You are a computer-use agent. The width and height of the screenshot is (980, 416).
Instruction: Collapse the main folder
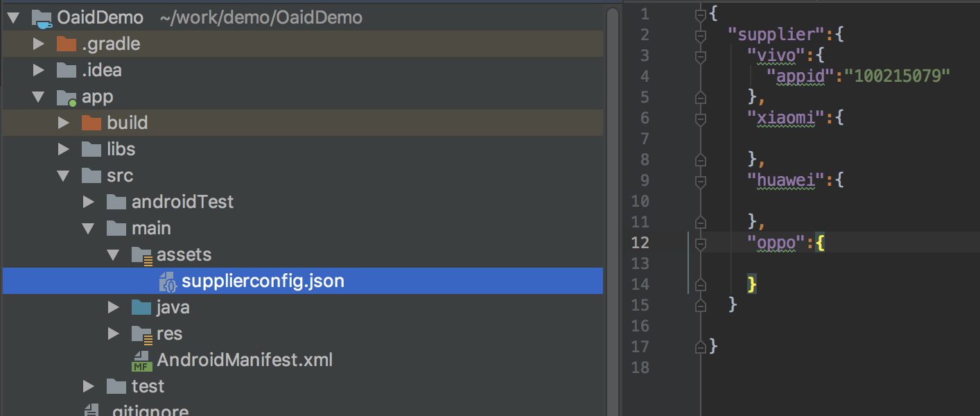(89, 229)
